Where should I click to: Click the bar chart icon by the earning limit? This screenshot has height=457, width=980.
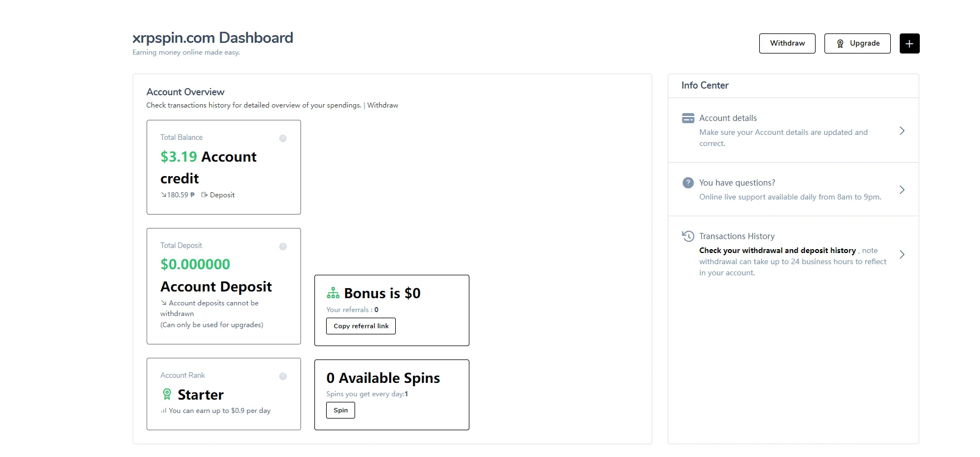(163, 411)
